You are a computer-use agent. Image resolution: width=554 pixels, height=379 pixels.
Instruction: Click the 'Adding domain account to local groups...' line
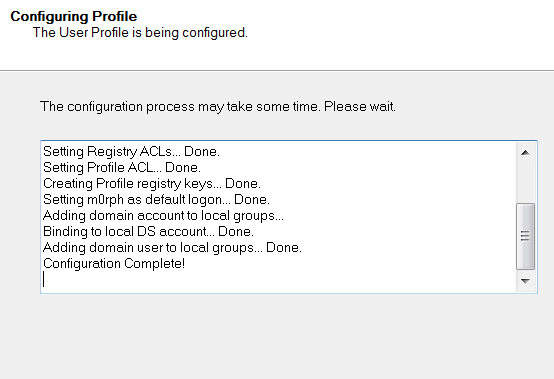click(x=163, y=215)
